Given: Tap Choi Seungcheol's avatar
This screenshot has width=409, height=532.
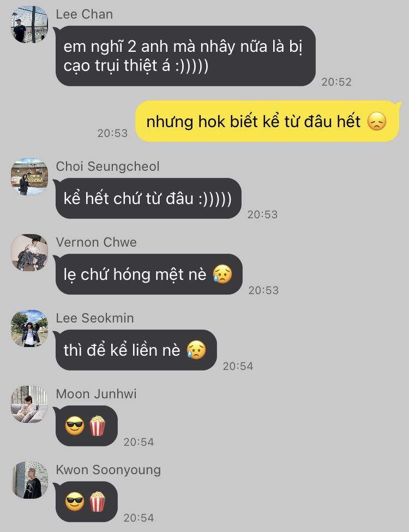Looking at the screenshot, I should coord(29,176).
